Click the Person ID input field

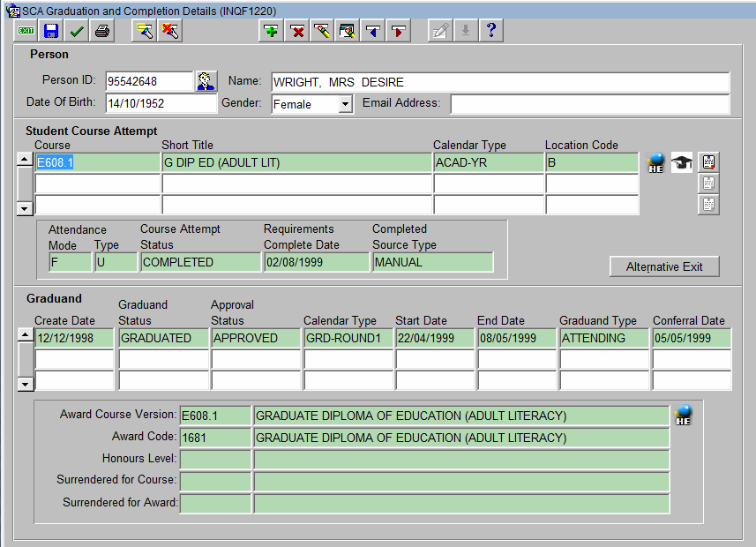pyautogui.click(x=148, y=82)
